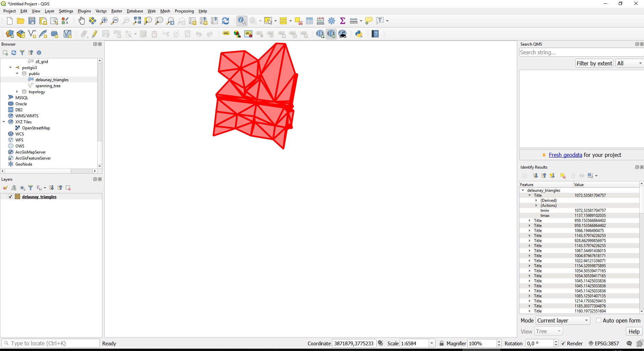Enable the Auto open form checkbox
The width and height of the screenshot is (644, 351).
coord(598,320)
